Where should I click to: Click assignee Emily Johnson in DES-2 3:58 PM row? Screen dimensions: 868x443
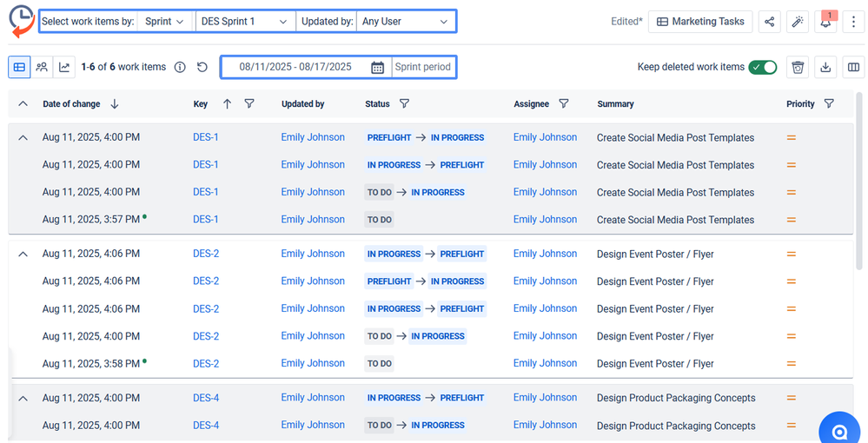pyautogui.click(x=546, y=363)
